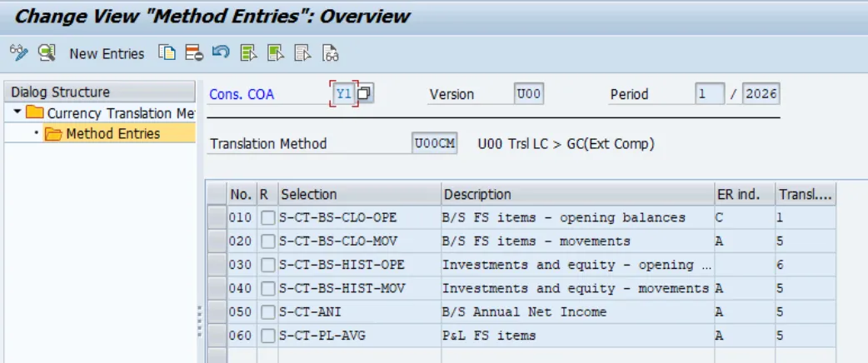Click the Cons. COA label link
The image size is (868, 363).
point(242,95)
